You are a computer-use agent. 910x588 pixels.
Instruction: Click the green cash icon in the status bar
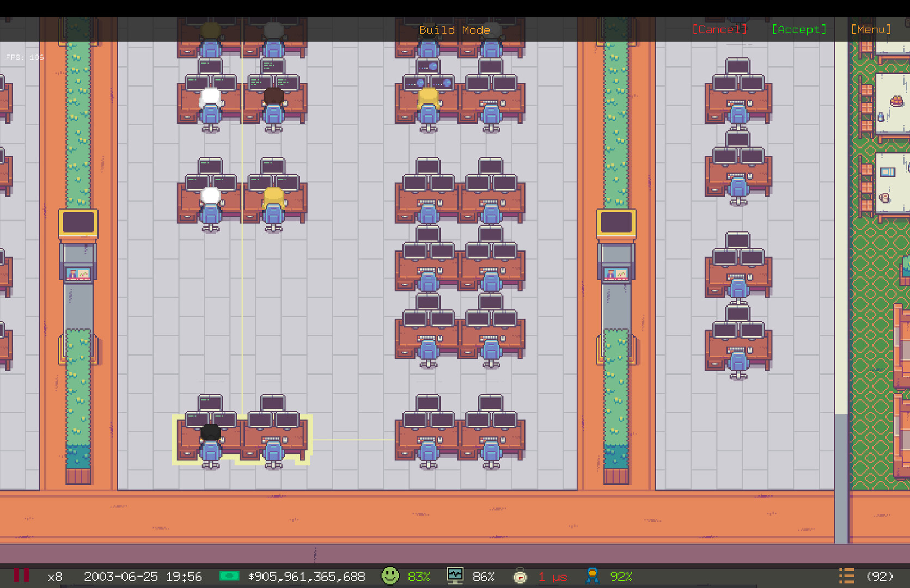(x=230, y=576)
